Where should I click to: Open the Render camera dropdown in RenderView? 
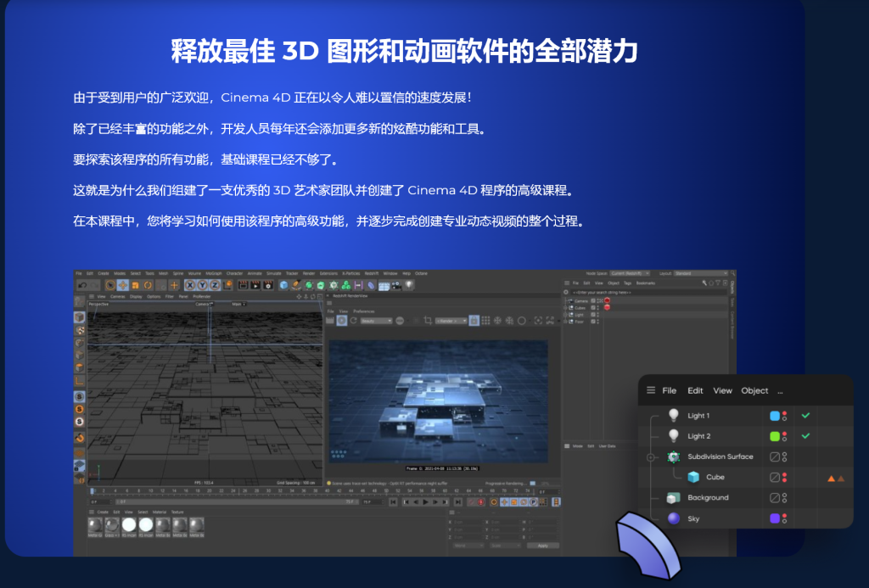click(451, 321)
